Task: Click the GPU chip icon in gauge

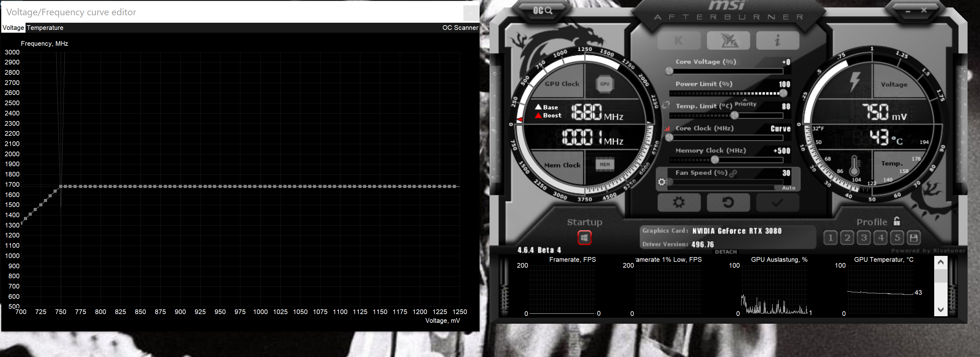Action: 604,84
